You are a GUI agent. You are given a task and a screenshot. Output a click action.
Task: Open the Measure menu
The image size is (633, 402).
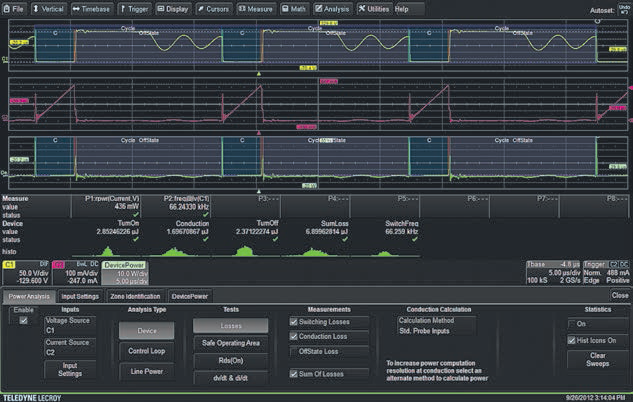256,8
